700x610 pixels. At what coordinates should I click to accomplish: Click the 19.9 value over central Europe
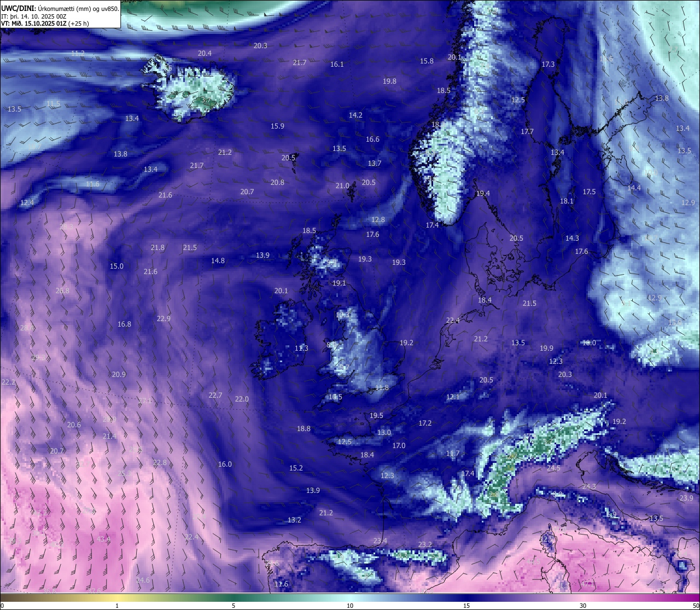coord(546,348)
